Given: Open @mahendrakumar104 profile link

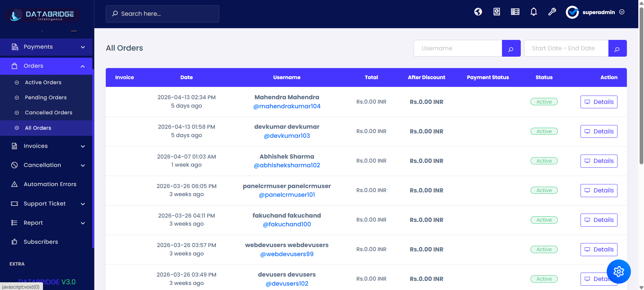Looking at the screenshot, I should 287,106.
